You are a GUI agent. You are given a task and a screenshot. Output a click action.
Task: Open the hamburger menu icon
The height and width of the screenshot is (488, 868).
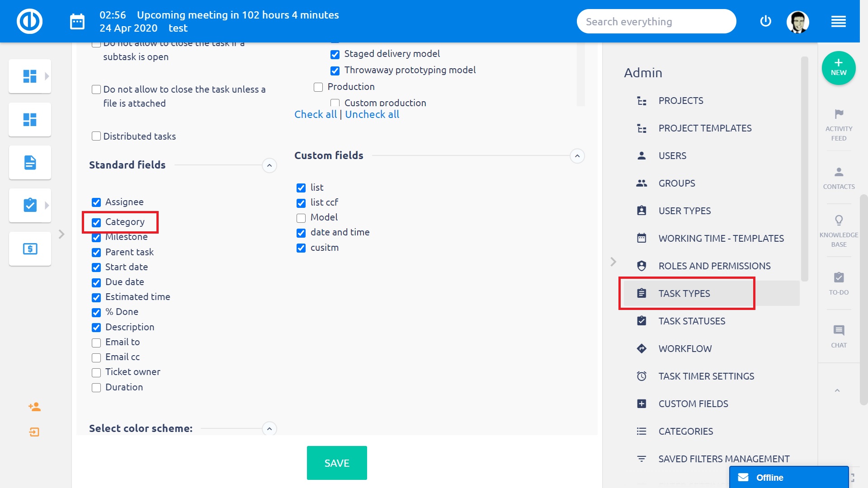pyautogui.click(x=838, y=21)
